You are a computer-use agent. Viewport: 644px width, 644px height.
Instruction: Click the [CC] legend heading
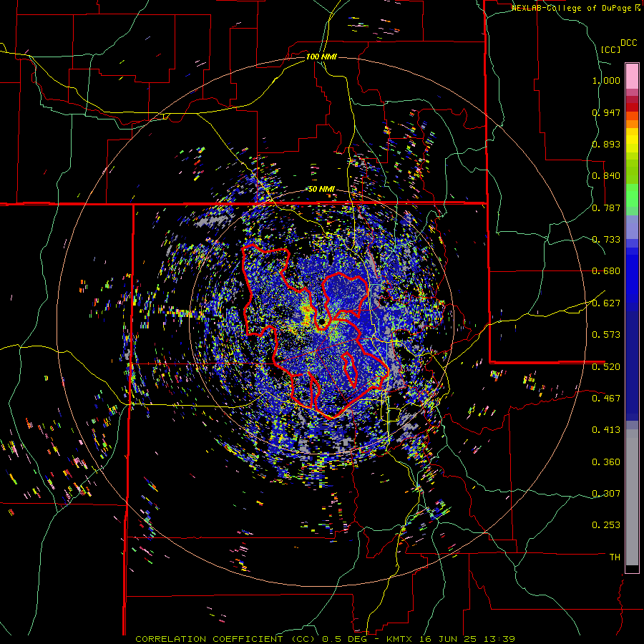coord(611,49)
